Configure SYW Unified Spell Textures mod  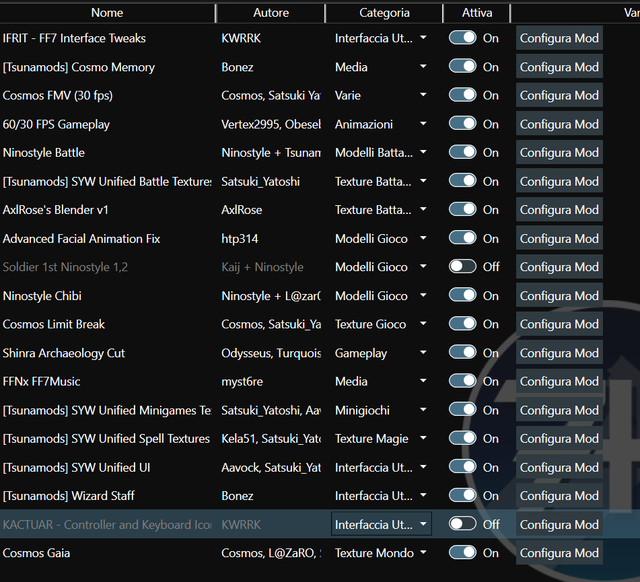pyautogui.click(x=559, y=438)
